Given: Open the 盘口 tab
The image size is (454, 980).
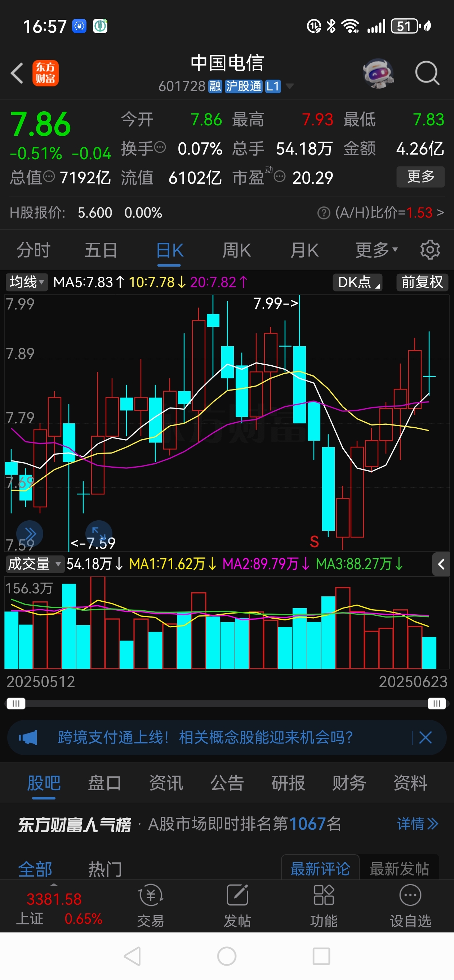Looking at the screenshot, I should pyautogui.click(x=104, y=783).
